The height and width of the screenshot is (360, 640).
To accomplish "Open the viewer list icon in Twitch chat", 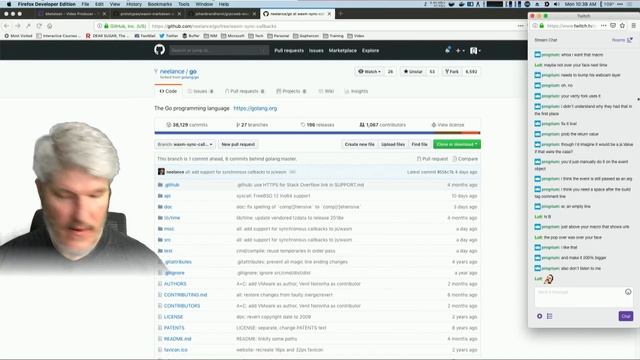I will pyautogui.click(x=549, y=316).
